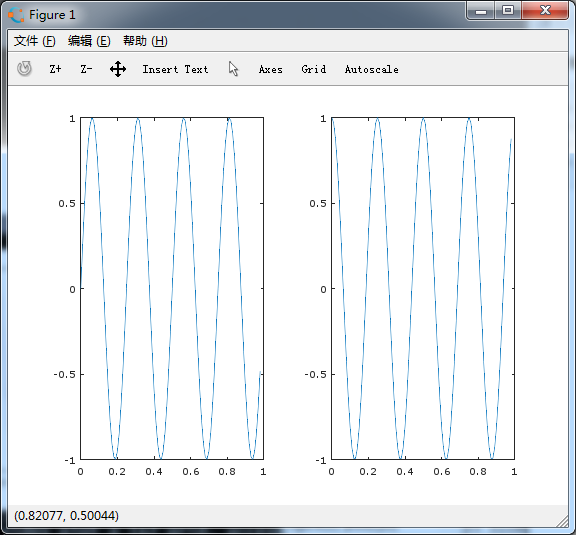Image resolution: width=576 pixels, height=535 pixels.
Task: Open the 文件 (F) menu
Action: pos(35,41)
